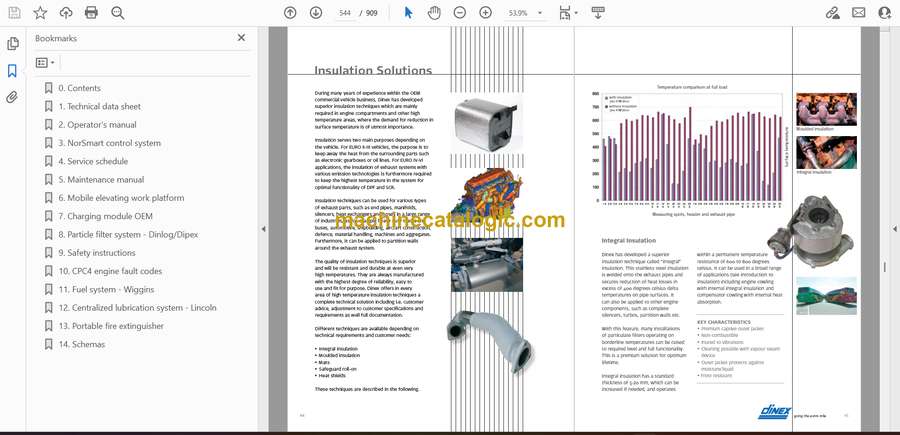Open bookmark '0. Contents'
The height and width of the screenshot is (435, 900).
tap(79, 88)
